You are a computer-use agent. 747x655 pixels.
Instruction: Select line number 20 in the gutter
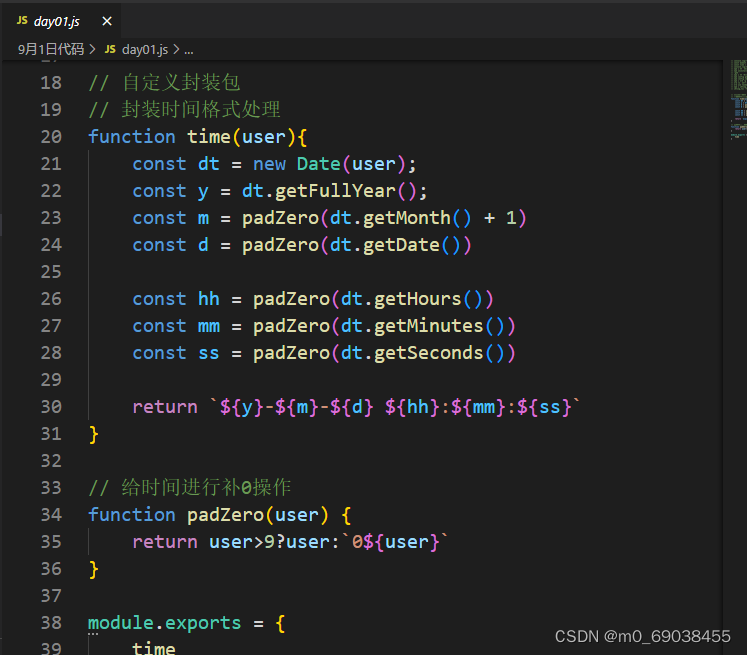click(x=51, y=137)
